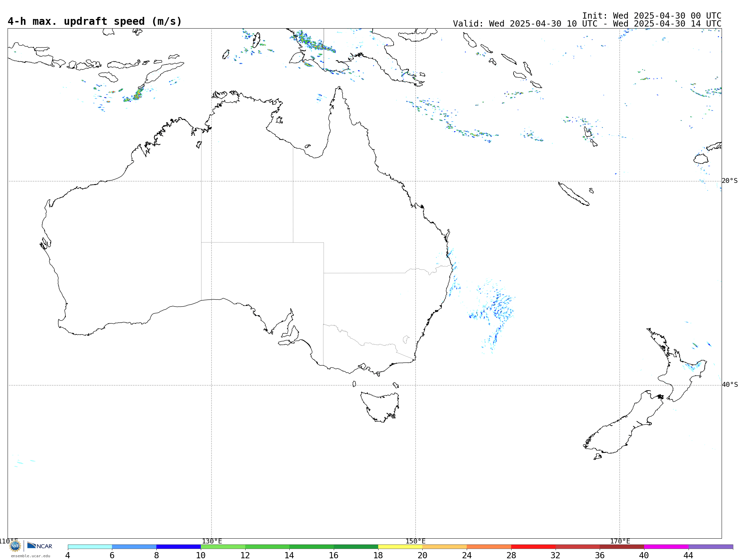Screen dimensions: 744x560
Task: Click the colorbar tick label 4
Action: click(x=68, y=556)
